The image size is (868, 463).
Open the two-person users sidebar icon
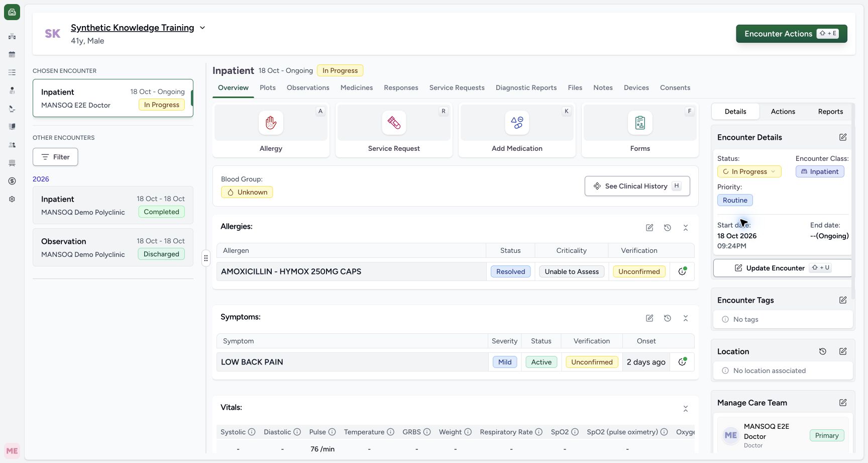[x=12, y=145]
